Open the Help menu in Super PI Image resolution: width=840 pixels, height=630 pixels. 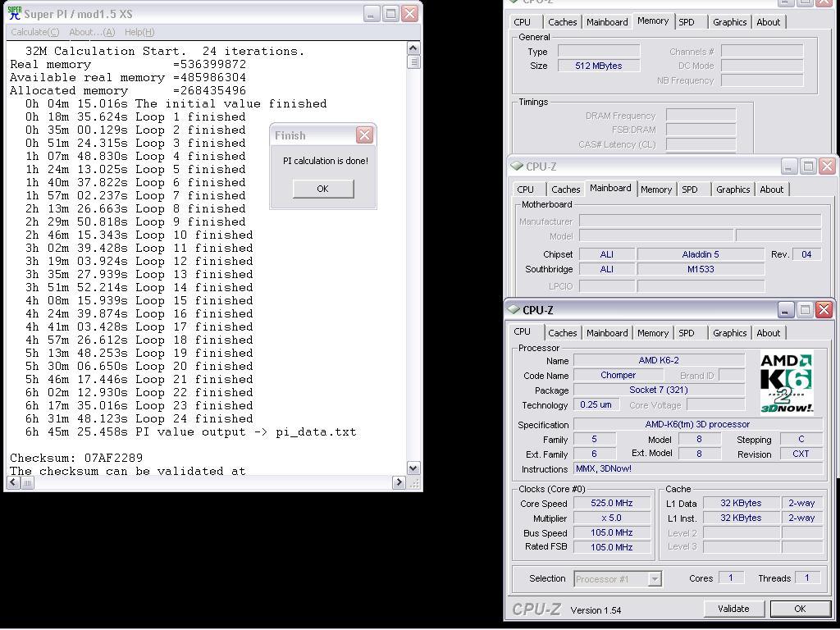[x=139, y=32]
